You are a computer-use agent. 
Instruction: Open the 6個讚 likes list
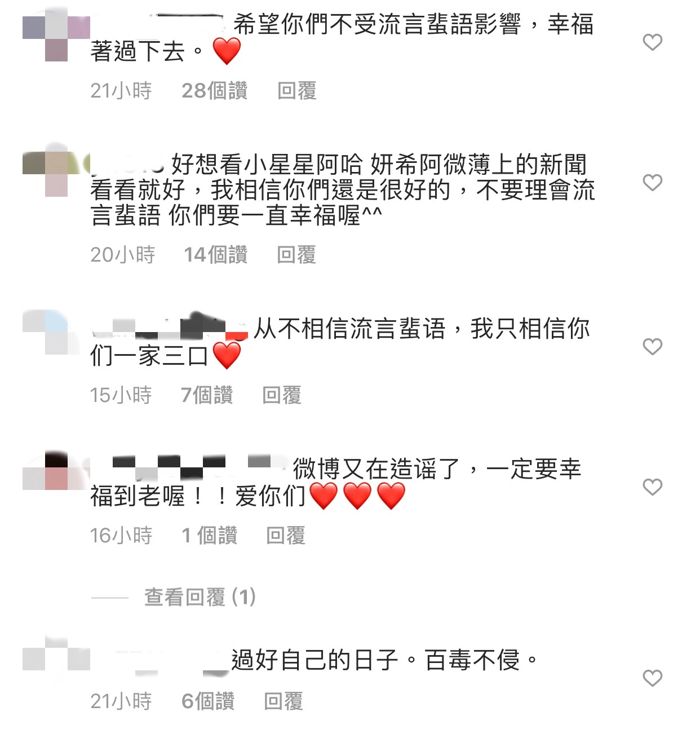pos(208,701)
